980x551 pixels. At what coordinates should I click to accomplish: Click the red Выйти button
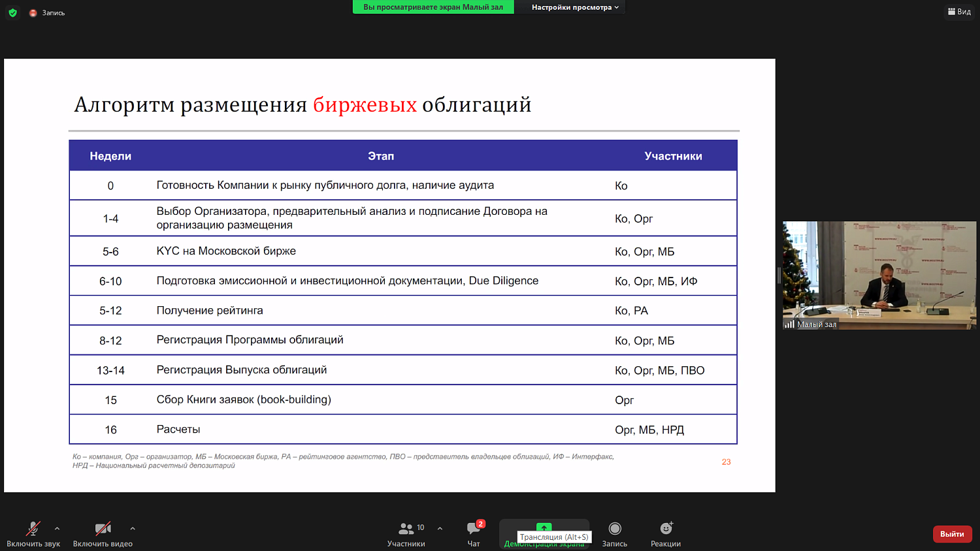[x=952, y=534]
